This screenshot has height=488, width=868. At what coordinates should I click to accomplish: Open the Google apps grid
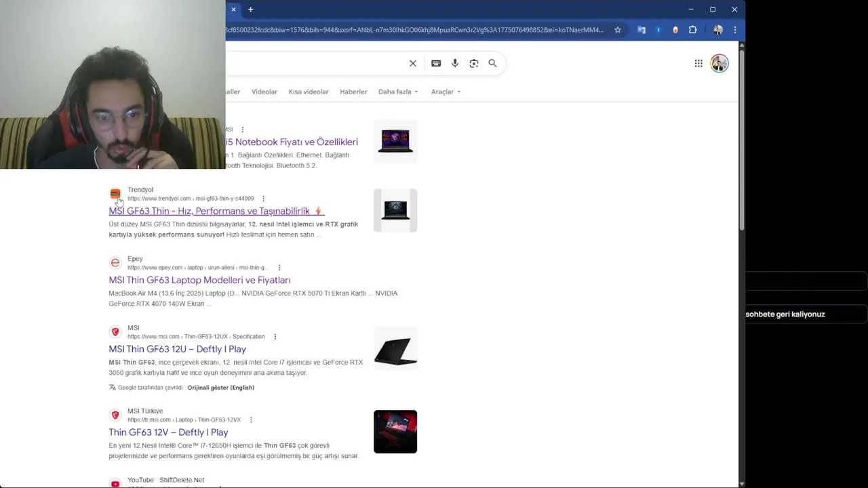click(698, 63)
